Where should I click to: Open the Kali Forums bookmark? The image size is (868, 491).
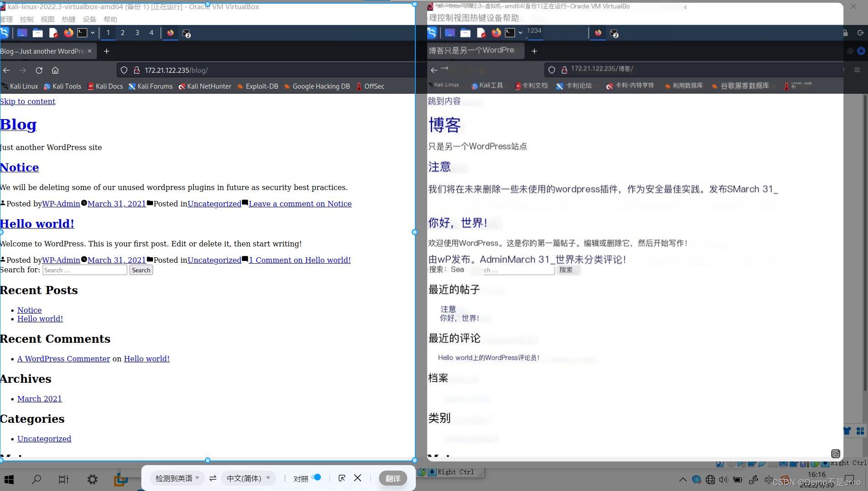tap(150, 86)
